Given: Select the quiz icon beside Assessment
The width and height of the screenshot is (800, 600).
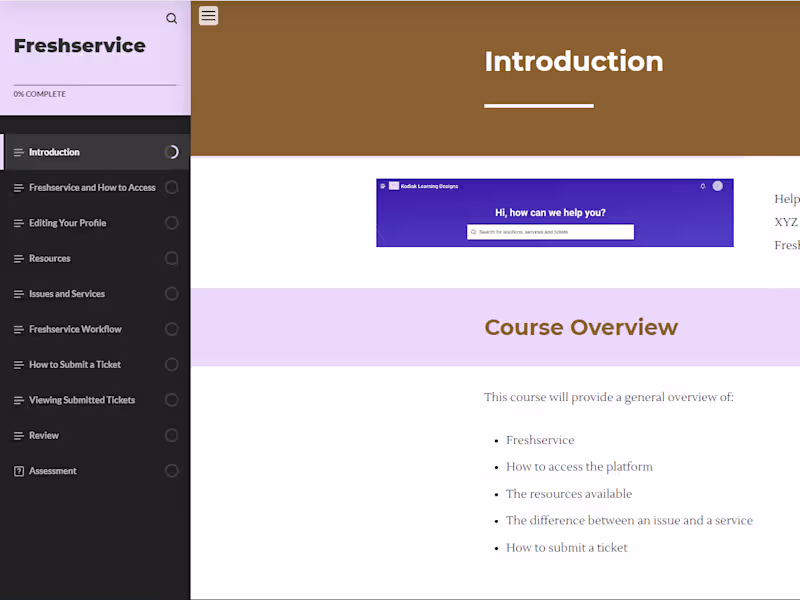Looking at the screenshot, I should tap(19, 471).
